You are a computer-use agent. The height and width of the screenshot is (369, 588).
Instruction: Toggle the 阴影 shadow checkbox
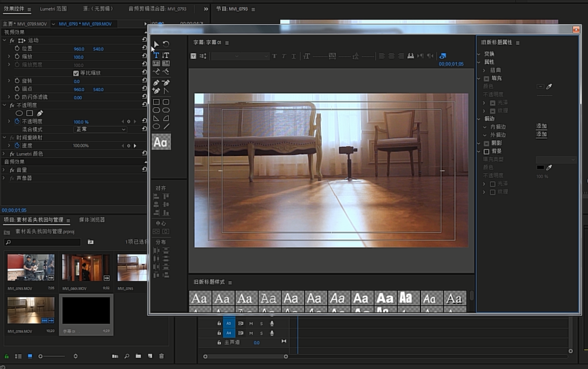click(486, 143)
